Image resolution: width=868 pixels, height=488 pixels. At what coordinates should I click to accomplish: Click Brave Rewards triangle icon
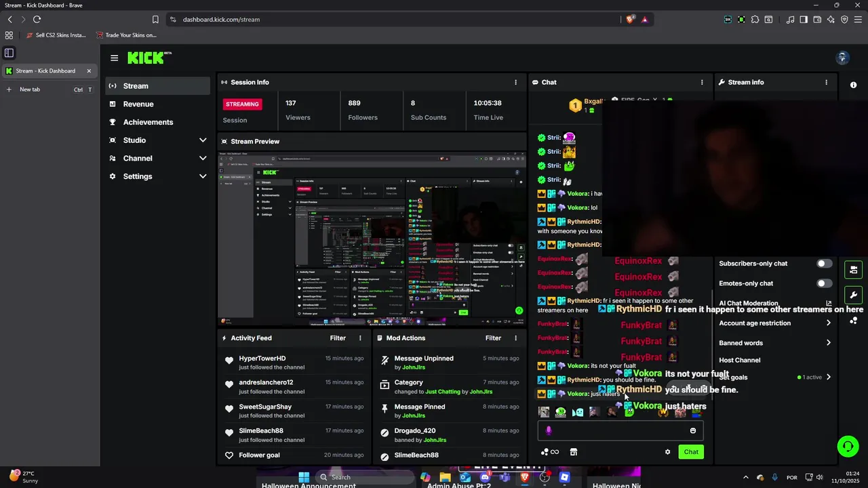click(644, 20)
